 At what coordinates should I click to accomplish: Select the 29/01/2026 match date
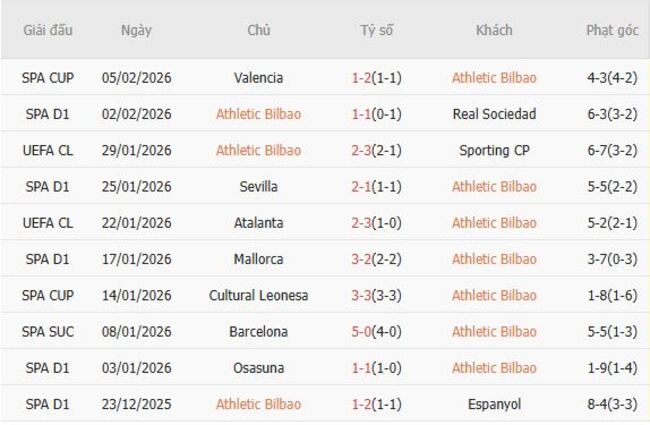pyautogui.click(x=136, y=150)
